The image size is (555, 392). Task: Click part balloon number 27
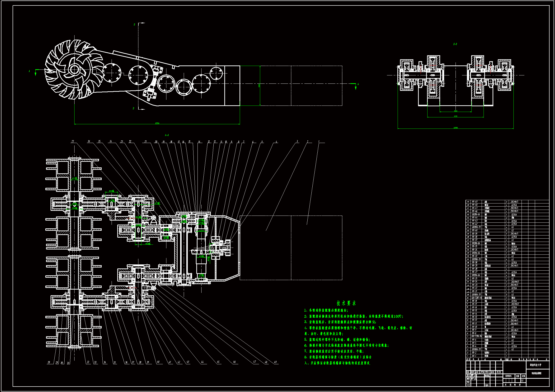(73, 141)
